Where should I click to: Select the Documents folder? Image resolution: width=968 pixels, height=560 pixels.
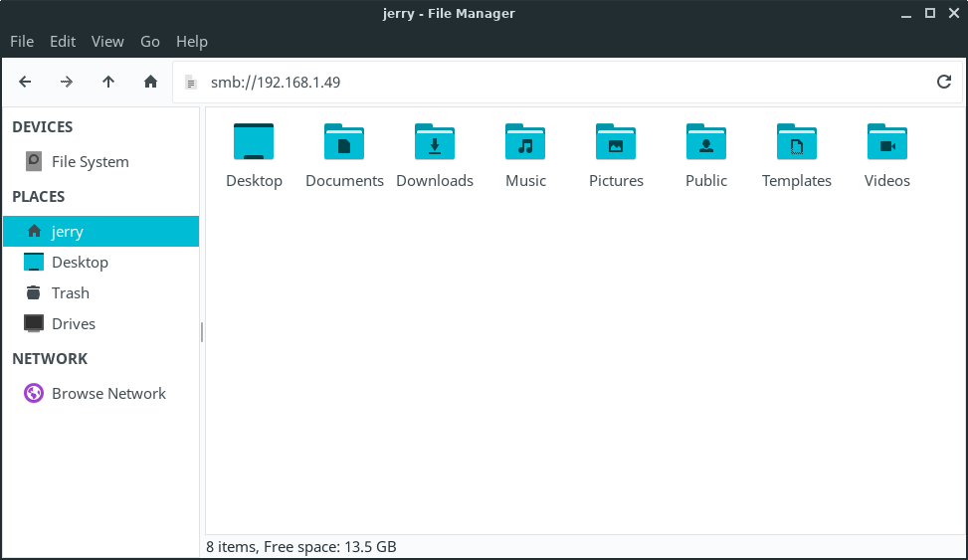pyautogui.click(x=344, y=143)
